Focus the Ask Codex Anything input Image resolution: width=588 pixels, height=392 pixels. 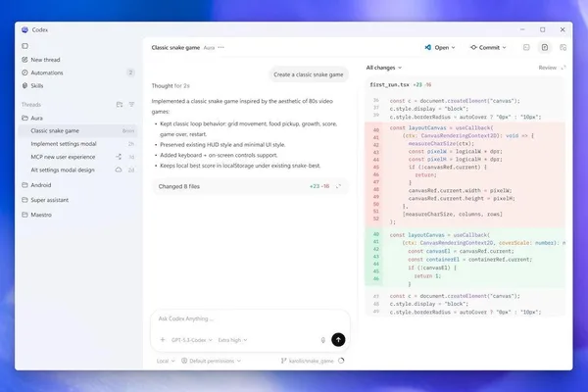pyautogui.click(x=248, y=318)
